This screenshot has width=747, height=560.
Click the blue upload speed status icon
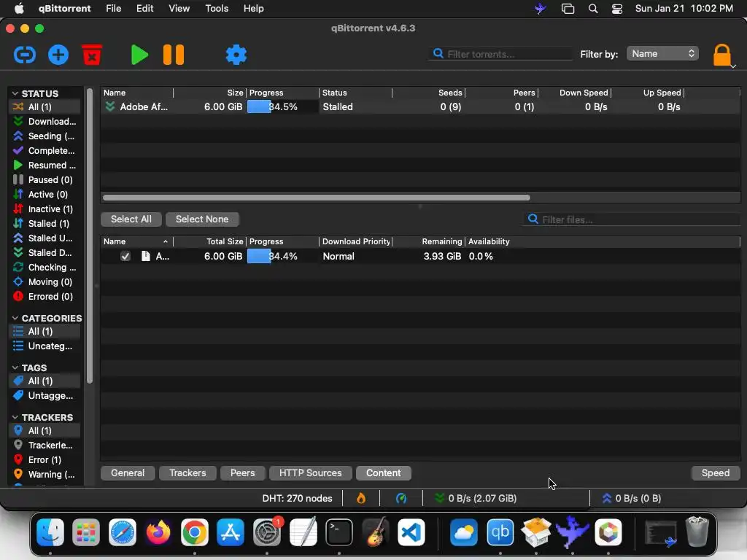tap(606, 498)
